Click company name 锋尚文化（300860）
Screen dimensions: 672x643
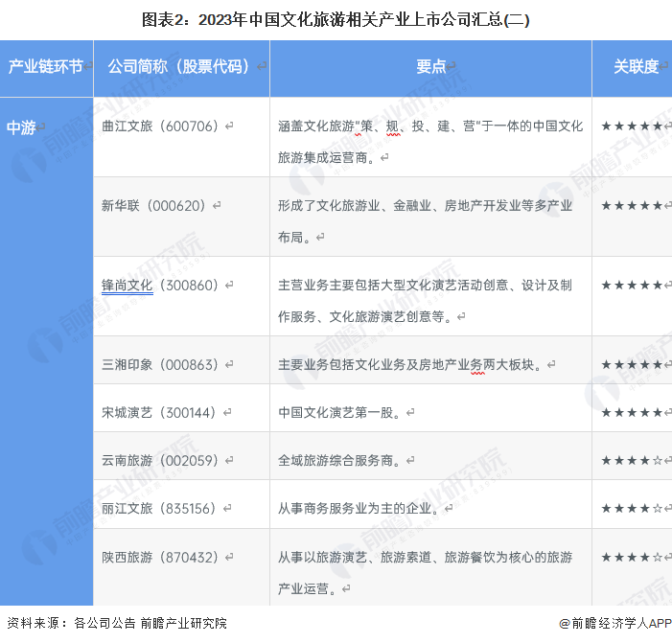(160, 286)
